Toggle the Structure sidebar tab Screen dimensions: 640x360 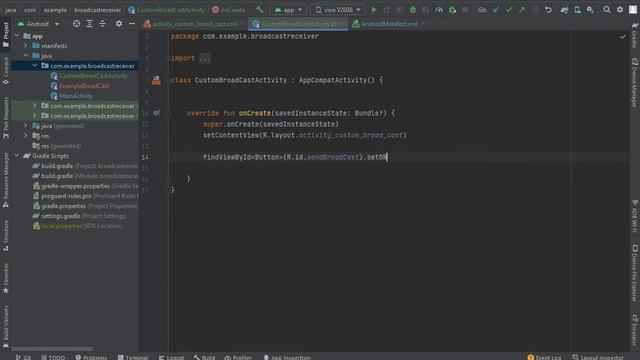[6, 236]
